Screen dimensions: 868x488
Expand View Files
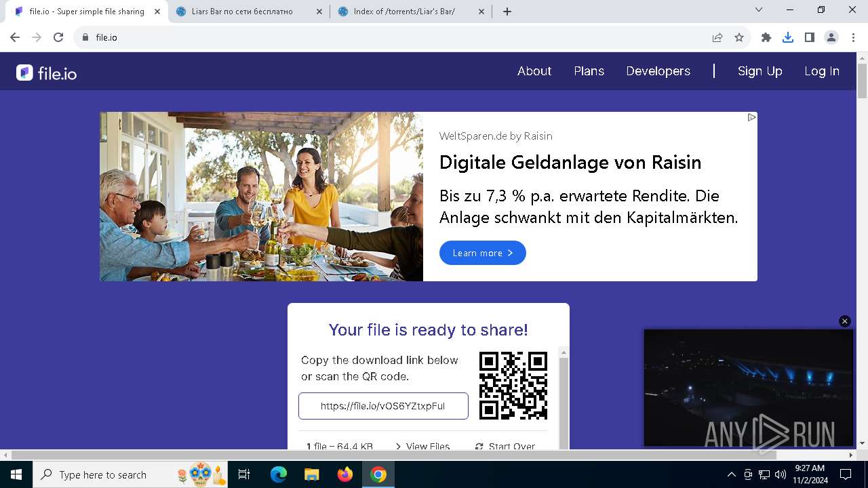pyautogui.click(x=422, y=446)
